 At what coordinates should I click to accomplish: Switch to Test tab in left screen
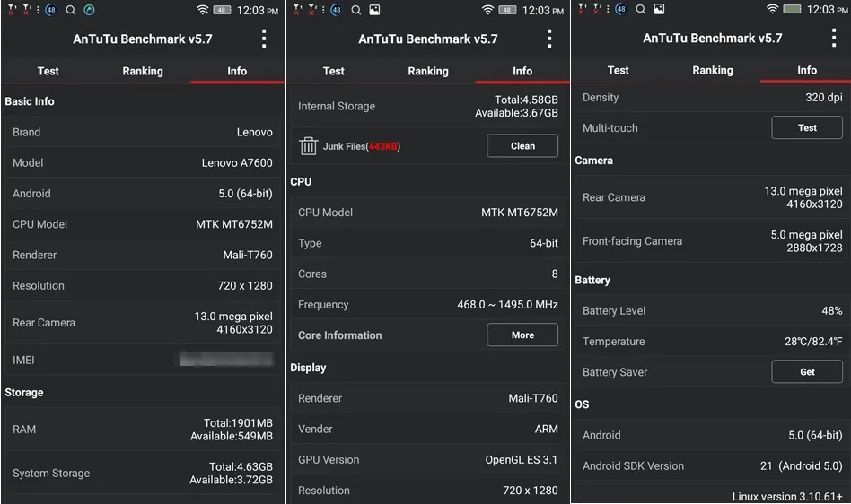point(48,71)
